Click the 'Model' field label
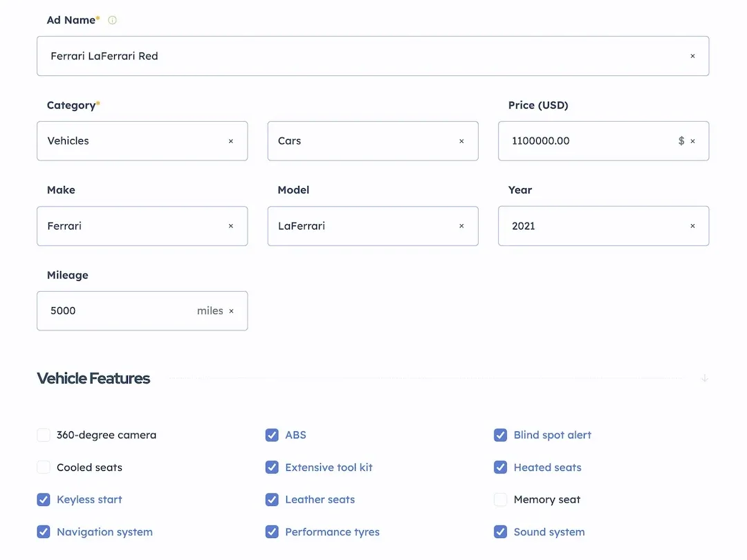747x560 pixels. (293, 190)
